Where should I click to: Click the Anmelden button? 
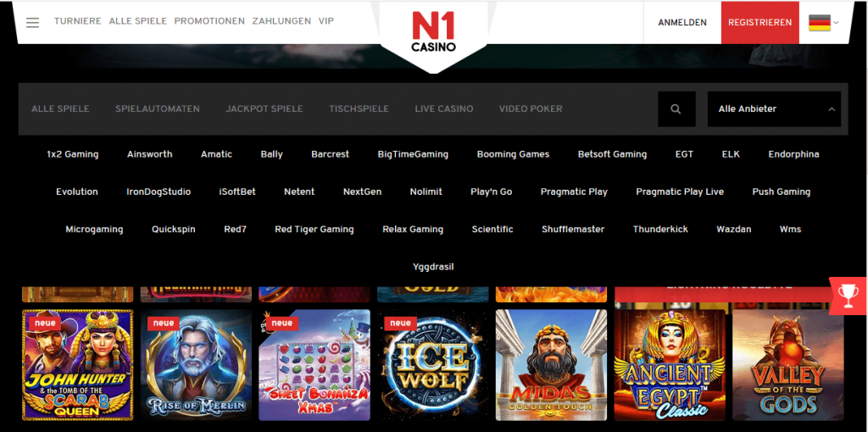(x=682, y=23)
